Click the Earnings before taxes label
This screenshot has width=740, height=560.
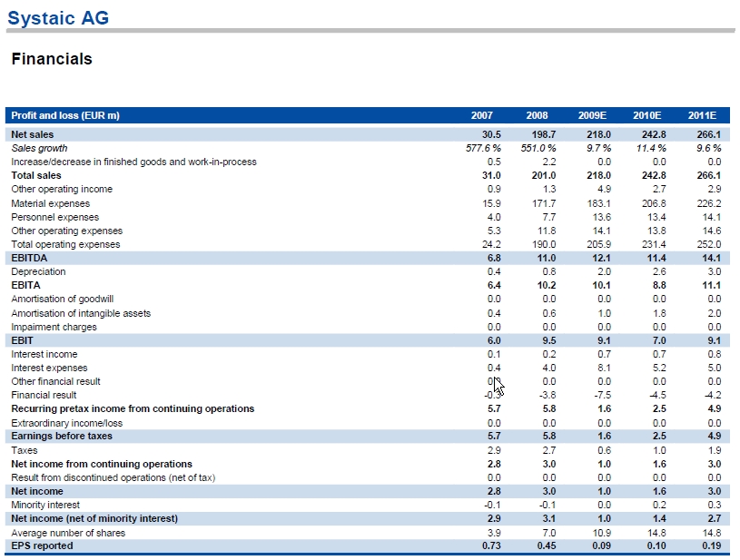(62, 436)
